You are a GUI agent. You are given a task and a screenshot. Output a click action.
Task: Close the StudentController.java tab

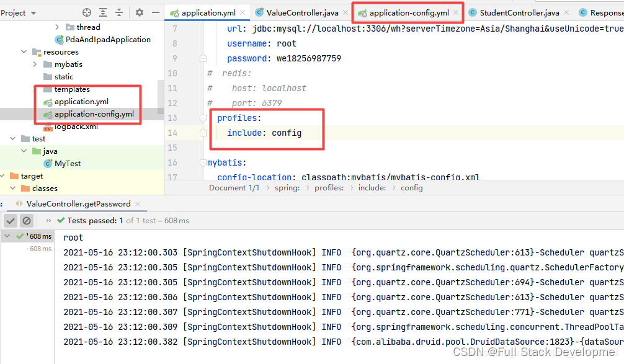click(x=566, y=13)
